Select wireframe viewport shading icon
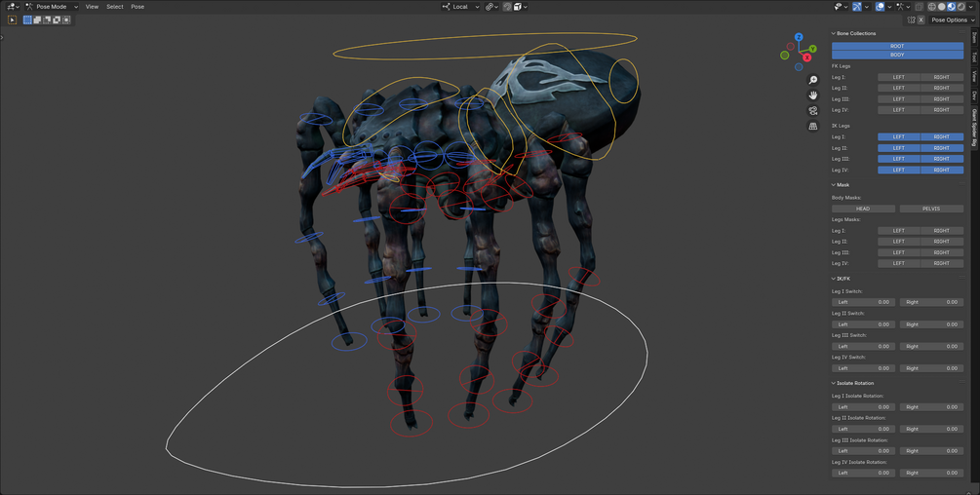 click(932, 7)
